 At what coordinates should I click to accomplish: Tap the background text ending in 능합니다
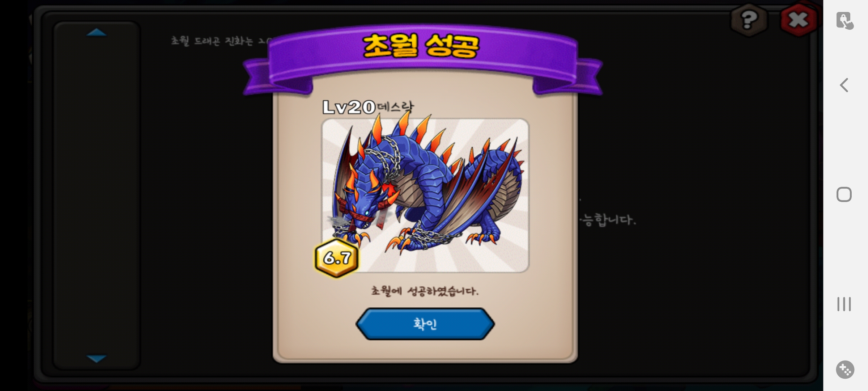608,220
